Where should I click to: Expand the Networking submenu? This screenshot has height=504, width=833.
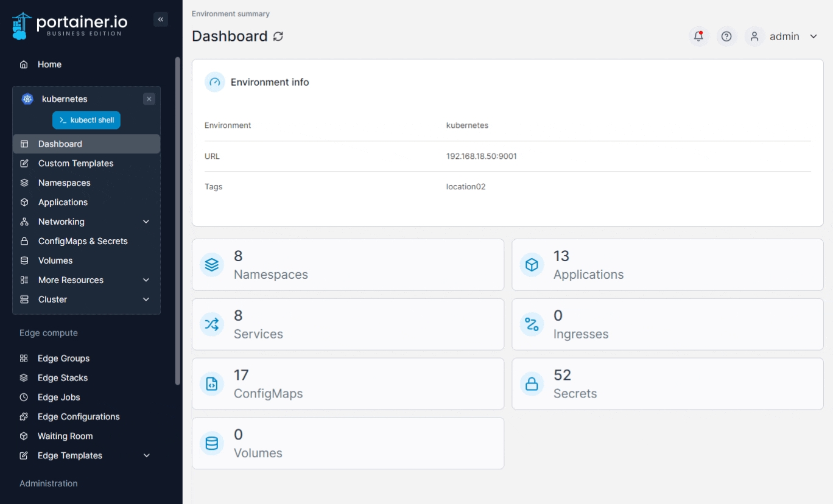click(x=146, y=222)
